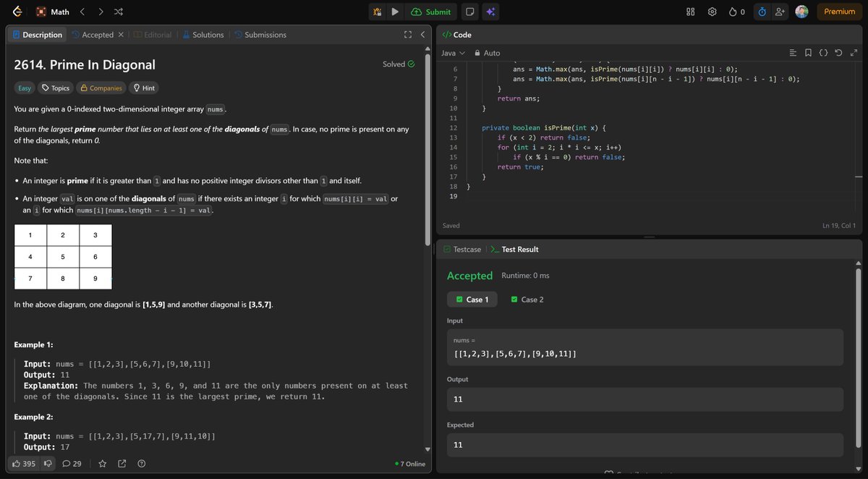This screenshot has width=868, height=479.
Task: Open the Hint for this problem
Action: click(143, 88)
